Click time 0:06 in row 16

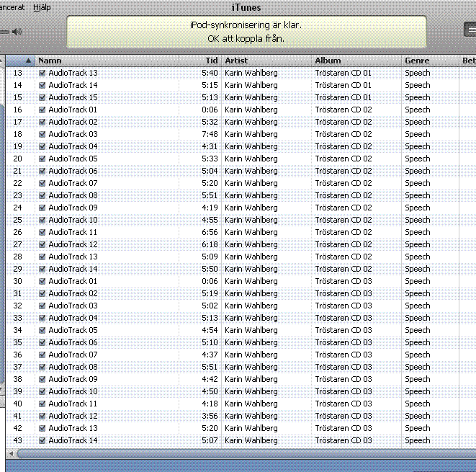click(210, 110)
